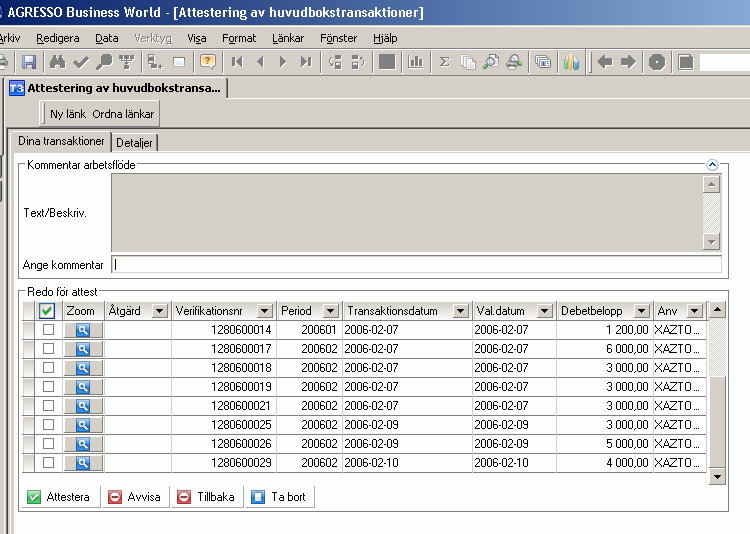Click the bar chart toolbar icon
The image size is (750, 534).
pos(415,62)
